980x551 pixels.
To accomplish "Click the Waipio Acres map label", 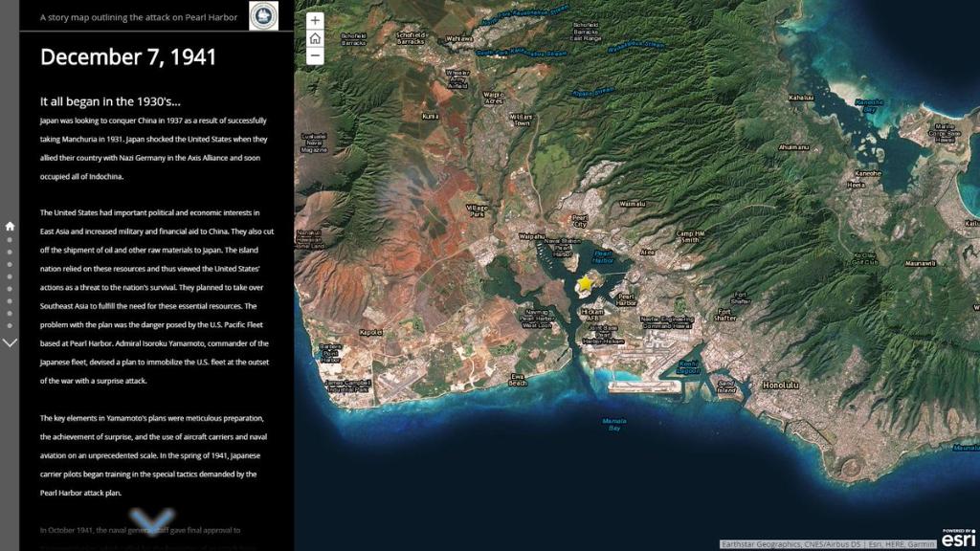I will click(493, 99).
